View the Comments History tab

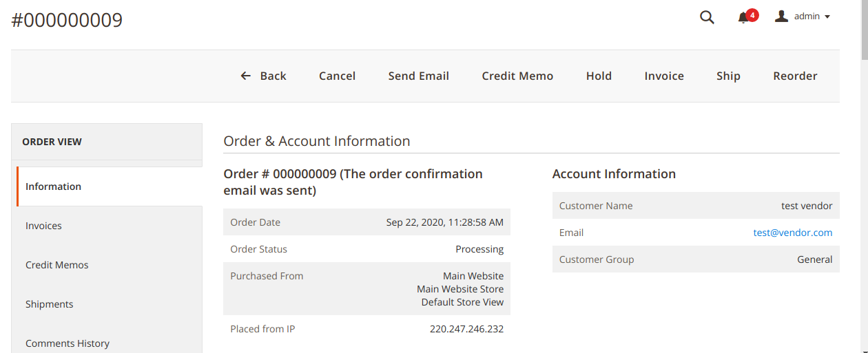click(68, 343)
